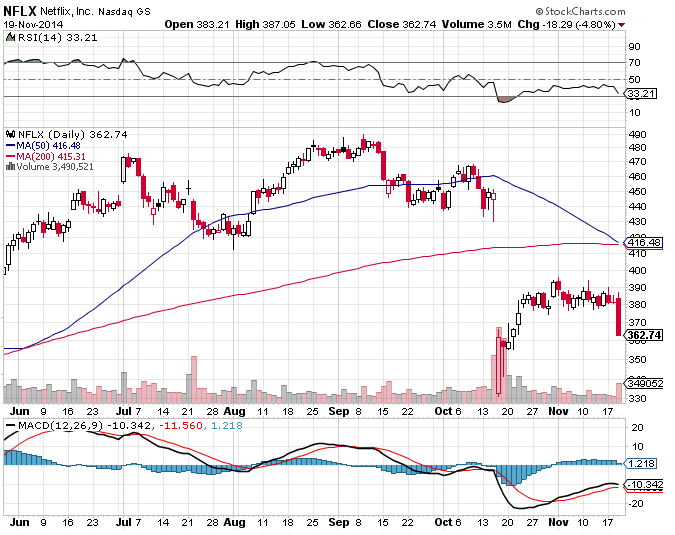This screenshot has height=535, width=675.
Task: Click the blue MA(50) line swatch
Action: pyautogui.click(x=10, y=146)
